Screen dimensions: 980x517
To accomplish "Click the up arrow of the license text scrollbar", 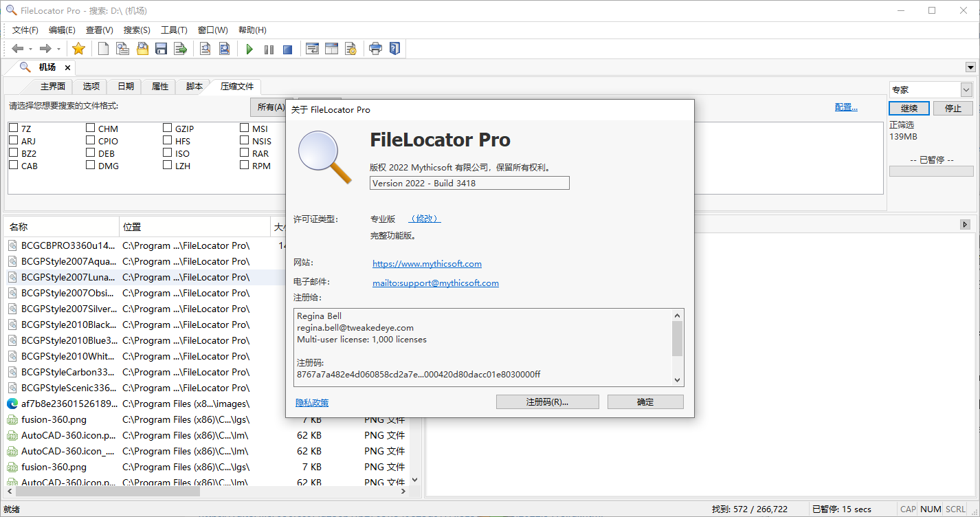I will 677,315.
